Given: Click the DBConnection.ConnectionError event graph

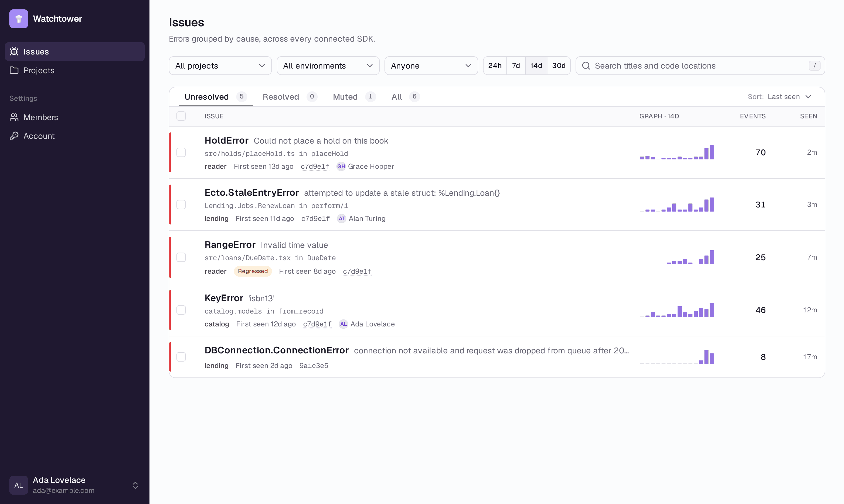Looking at the screenshot, I should (x=677, y=357).
